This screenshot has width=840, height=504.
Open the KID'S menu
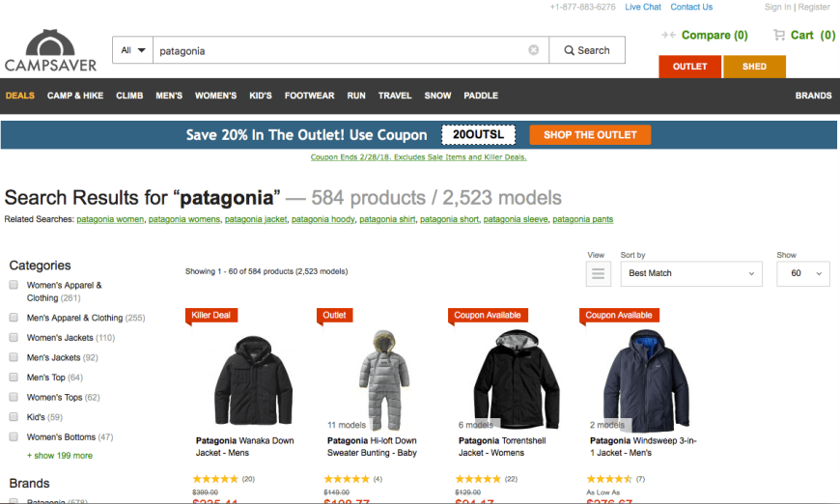coord(261,96)
